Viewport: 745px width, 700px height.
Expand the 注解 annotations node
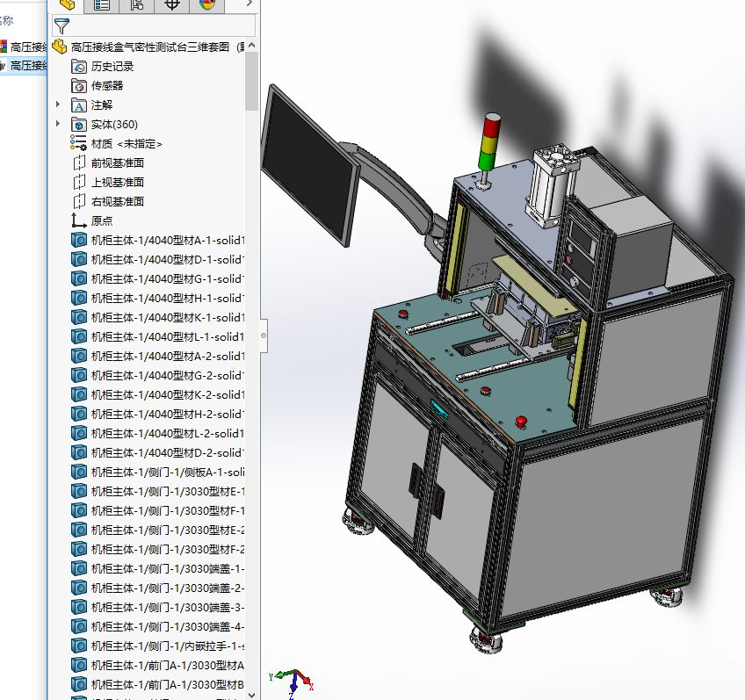tap(58, 104)
